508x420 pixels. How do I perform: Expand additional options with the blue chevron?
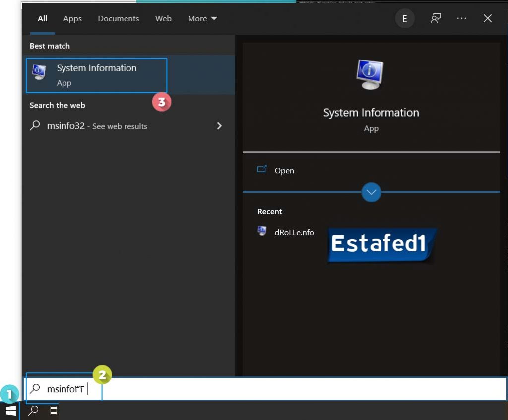[371, 192]
